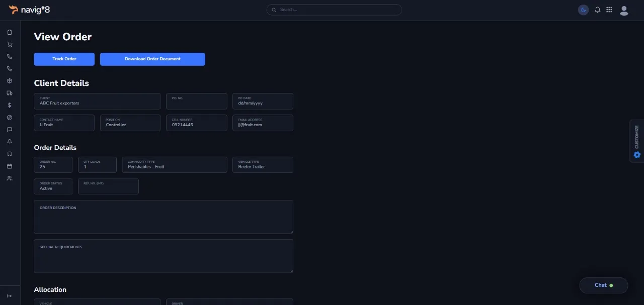Open the Chat widget

pyautogui.click(x=603, y=285)
